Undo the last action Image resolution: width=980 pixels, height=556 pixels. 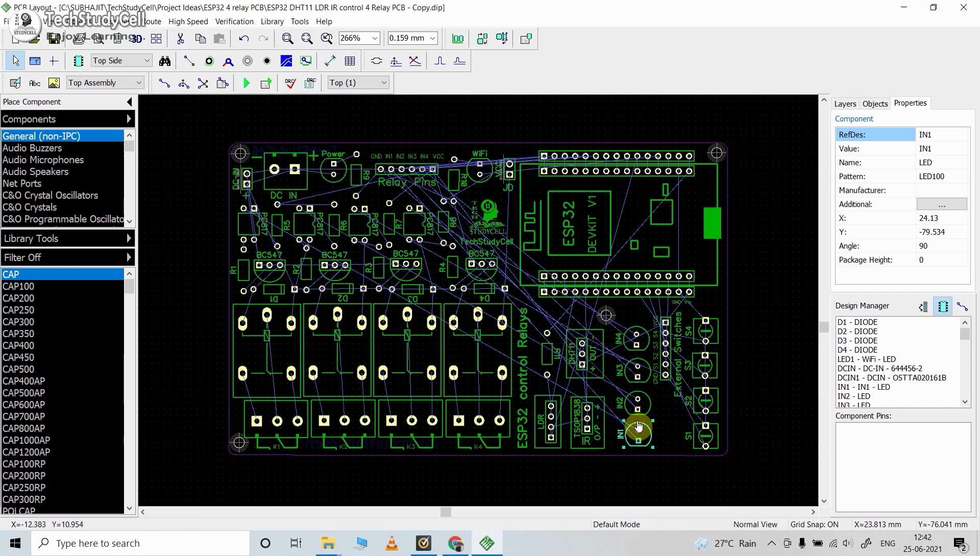(244, 38)
